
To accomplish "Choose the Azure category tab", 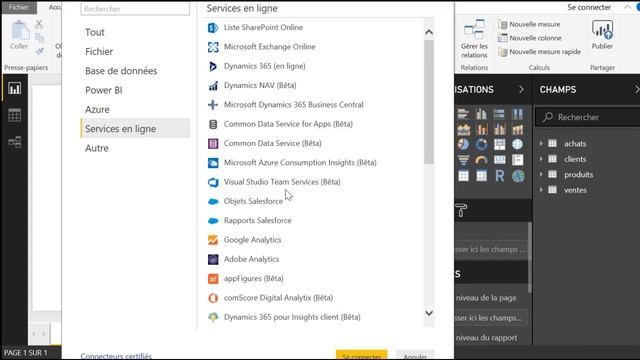I will tap(97, 109).
